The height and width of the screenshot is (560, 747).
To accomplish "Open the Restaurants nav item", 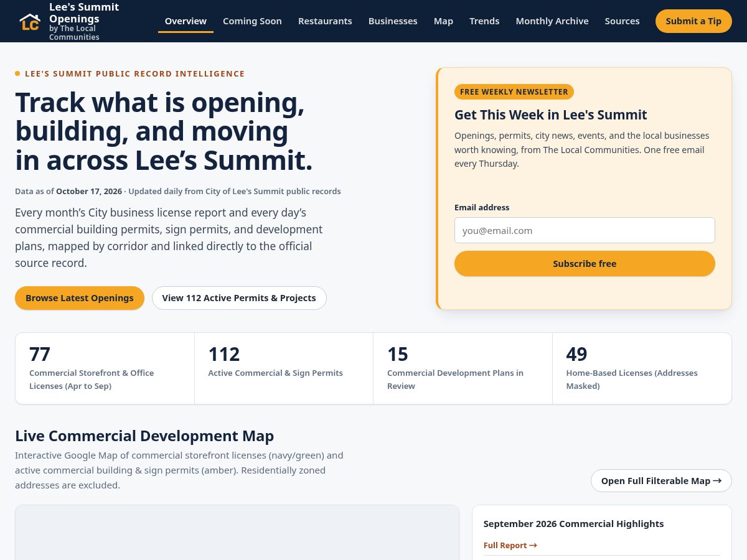I will [325, 21].
